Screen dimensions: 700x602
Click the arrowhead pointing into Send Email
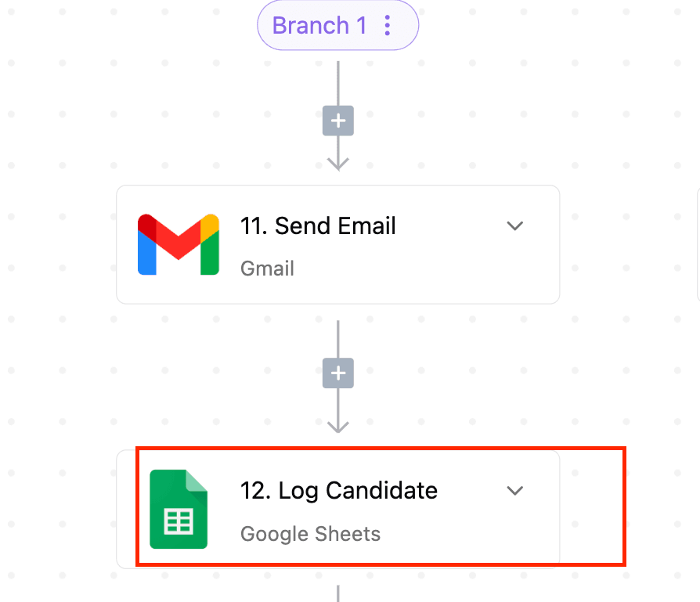click(x=338, y=164)
